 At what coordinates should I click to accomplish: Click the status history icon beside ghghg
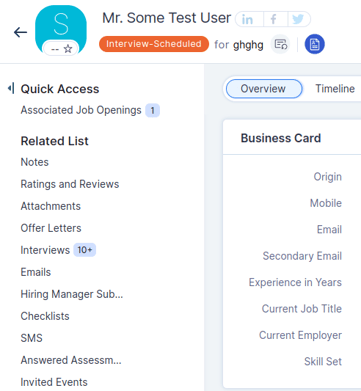pyautogui.click(x=280, y=44)
